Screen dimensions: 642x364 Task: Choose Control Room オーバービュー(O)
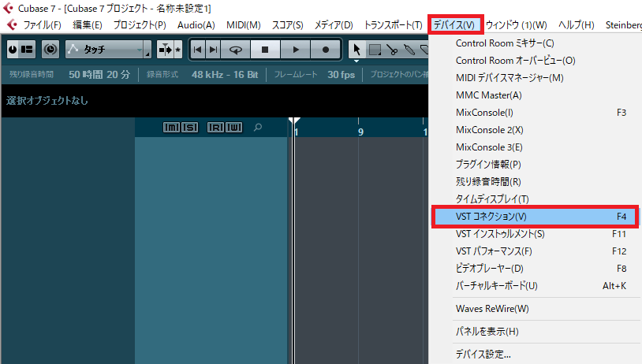(535, 61)
